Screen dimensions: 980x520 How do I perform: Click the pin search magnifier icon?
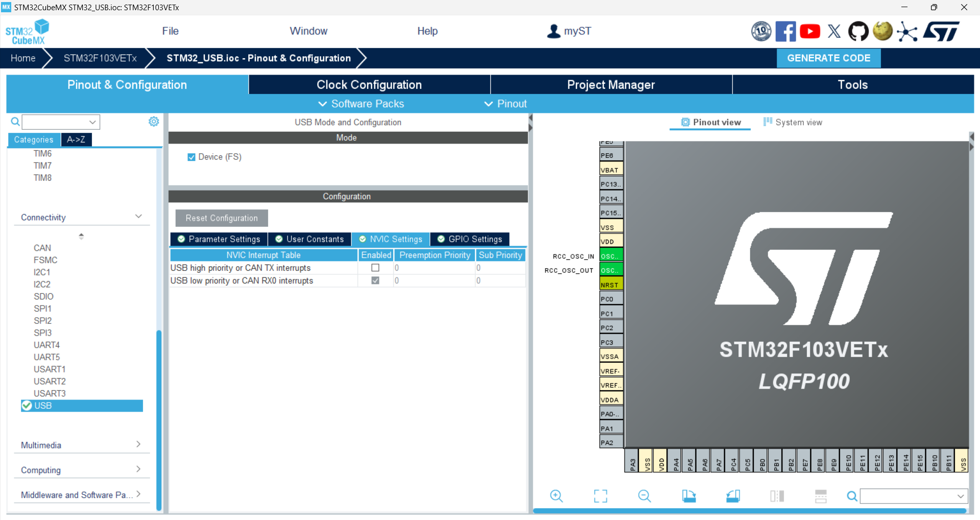[852, 496]
